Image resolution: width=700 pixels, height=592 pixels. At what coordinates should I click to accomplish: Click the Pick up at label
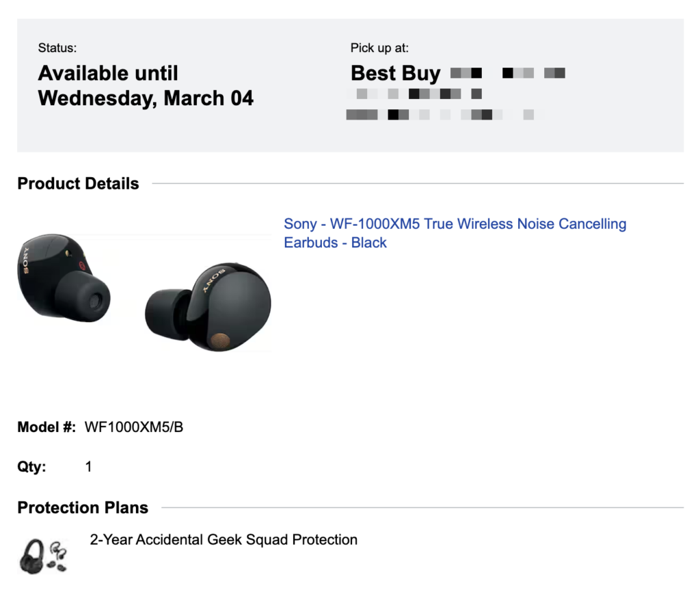pos(379,49)
